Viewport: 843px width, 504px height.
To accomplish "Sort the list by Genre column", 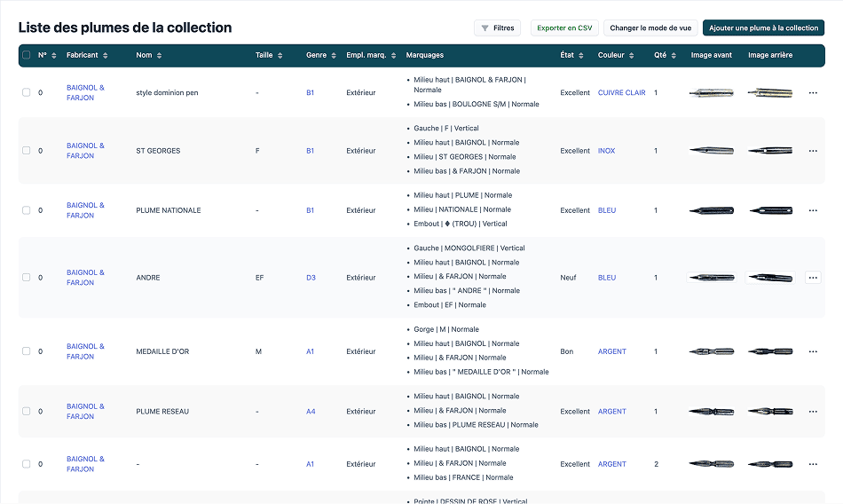I will pyautogui.click(x=333, y=56).
